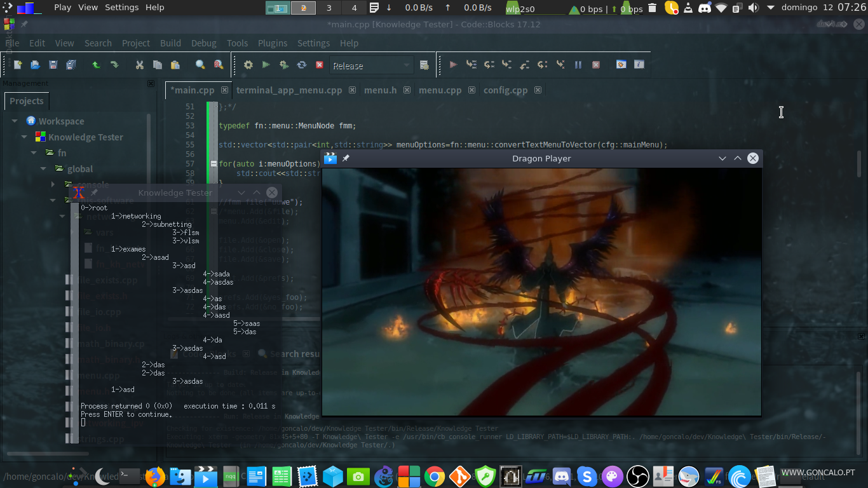Open the volume control tray icon
Image resolution: width=868 pixels, height=488 pixels.
(754, 8)
